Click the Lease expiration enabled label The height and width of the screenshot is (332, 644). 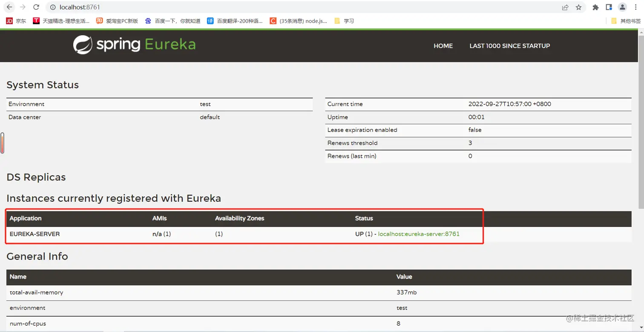[362, 130]
